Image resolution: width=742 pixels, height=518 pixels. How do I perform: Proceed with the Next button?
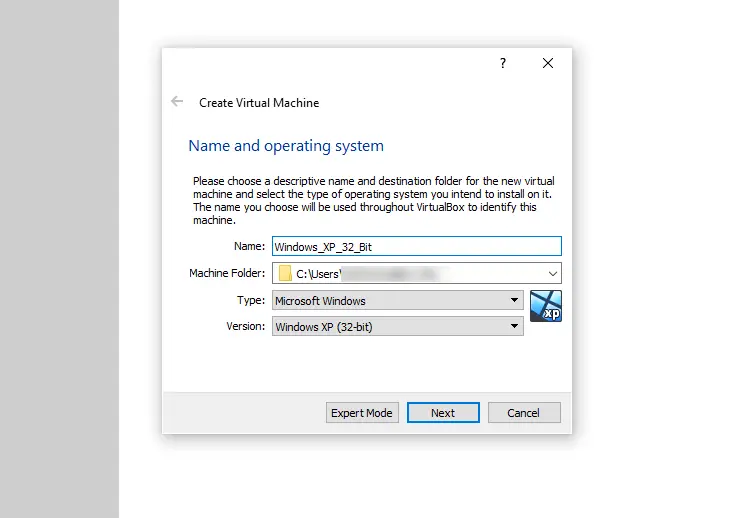pyautogui.click(x=443, y=413)
